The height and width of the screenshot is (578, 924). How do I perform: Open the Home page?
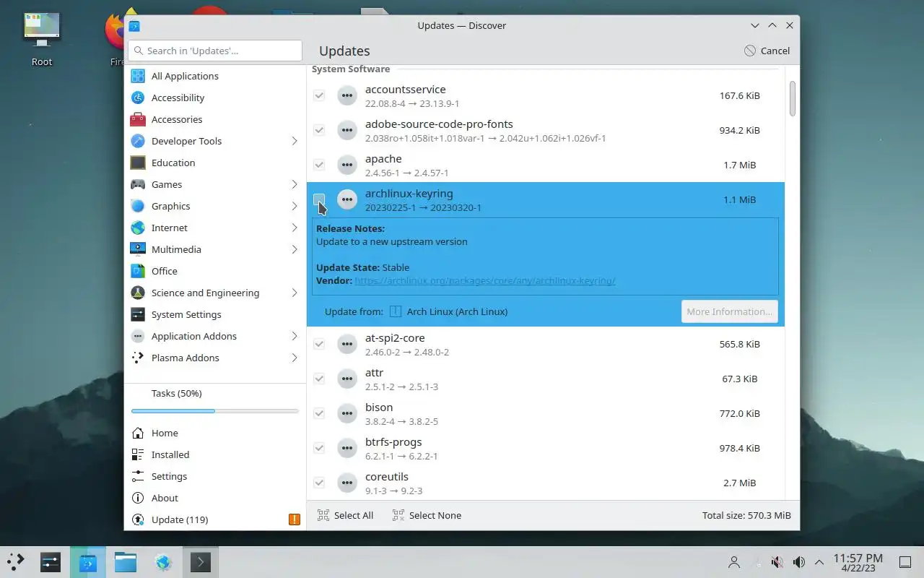click(x=215, y=433)
